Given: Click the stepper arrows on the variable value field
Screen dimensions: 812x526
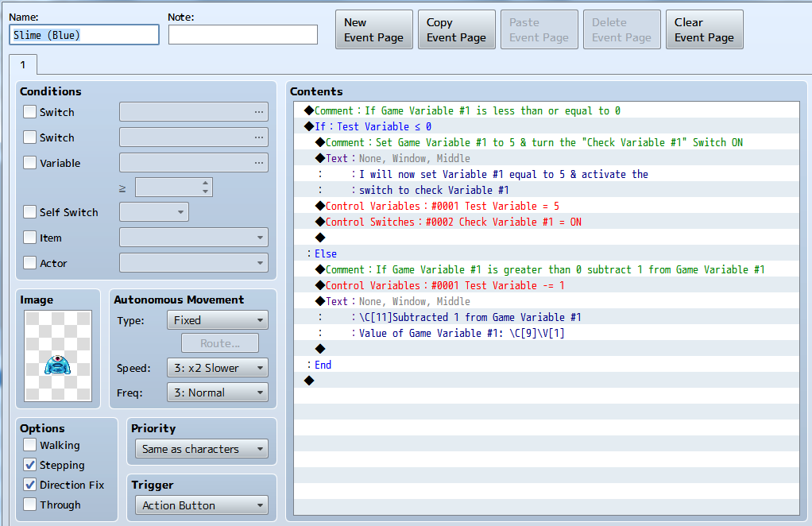Looking at the screenshot, I should (206, 188).
